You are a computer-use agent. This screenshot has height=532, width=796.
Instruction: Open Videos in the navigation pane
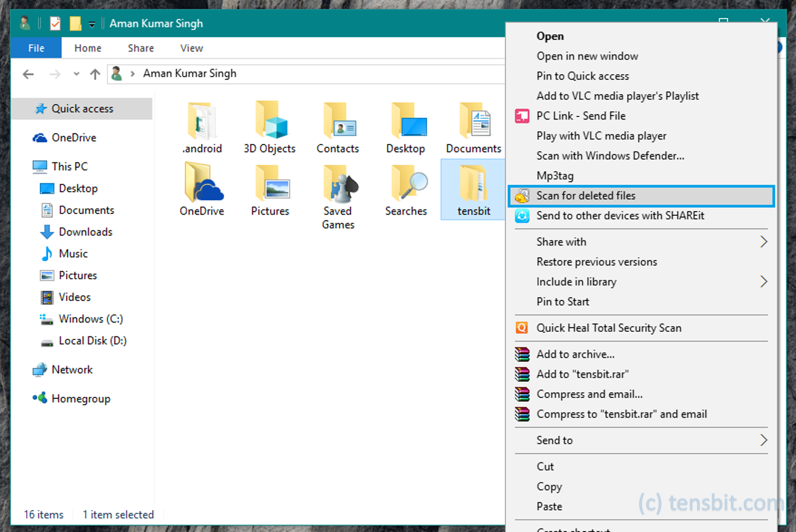click(x=74, y=297)
